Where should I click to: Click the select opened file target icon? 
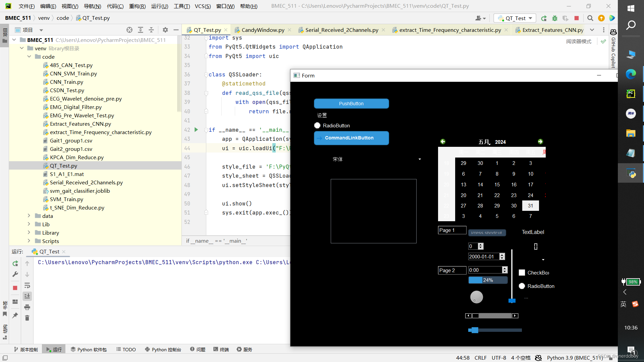tap(129, 30)
